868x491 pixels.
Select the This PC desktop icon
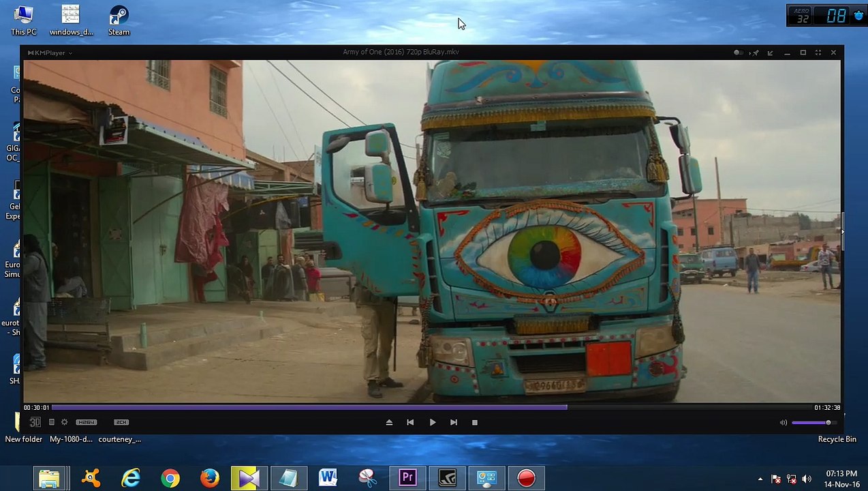(23, 21)
